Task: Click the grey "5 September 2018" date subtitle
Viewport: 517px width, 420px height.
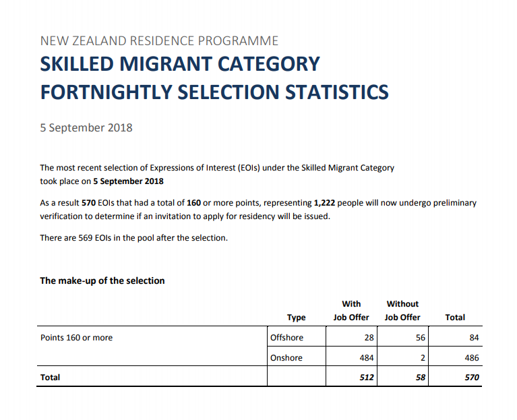Action: click(86, 127)
